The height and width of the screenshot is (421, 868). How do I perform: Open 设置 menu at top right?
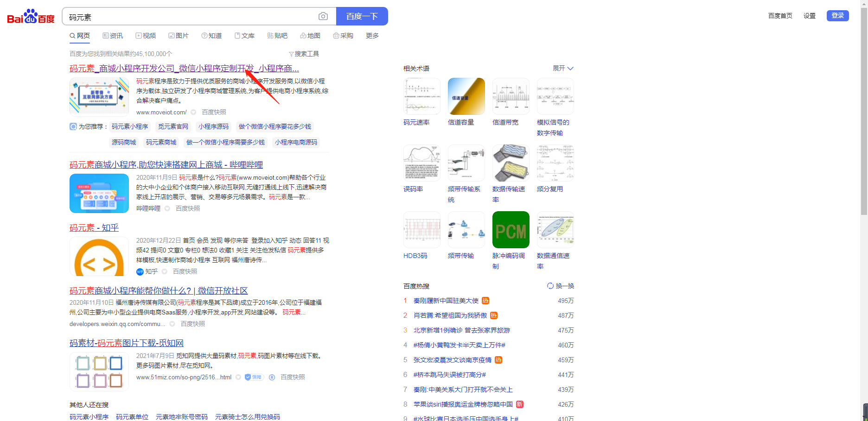click(810, 16)
